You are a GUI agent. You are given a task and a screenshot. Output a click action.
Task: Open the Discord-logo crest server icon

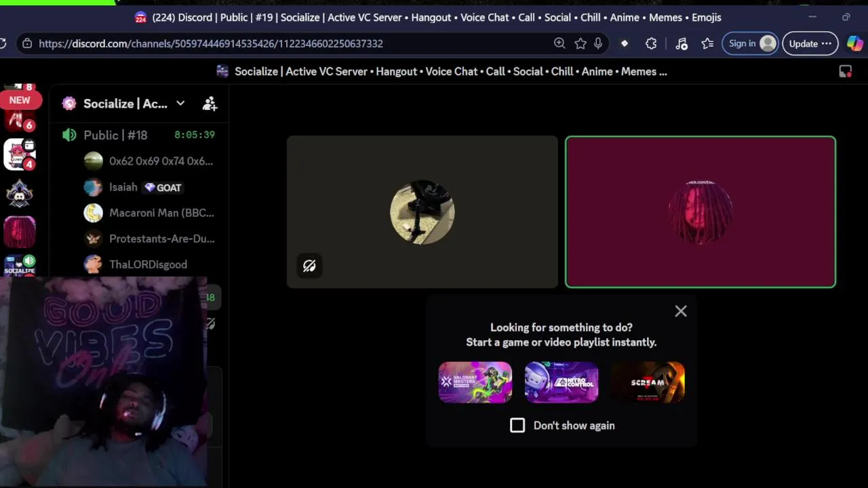coord(20,194)
